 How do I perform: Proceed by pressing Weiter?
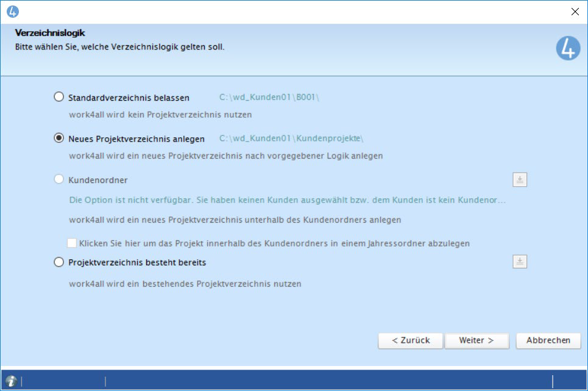pos(476,340)
